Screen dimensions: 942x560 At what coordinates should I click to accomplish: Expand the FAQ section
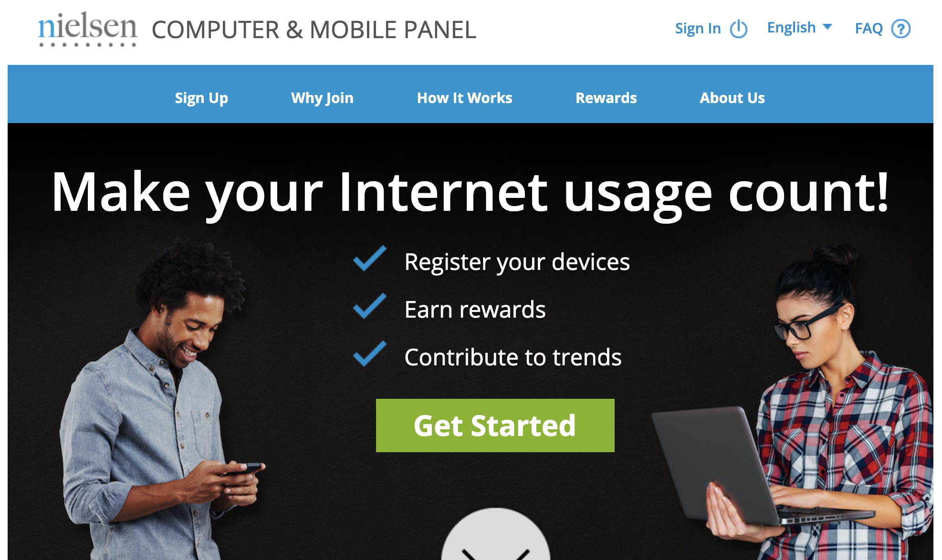coord(879,27)
